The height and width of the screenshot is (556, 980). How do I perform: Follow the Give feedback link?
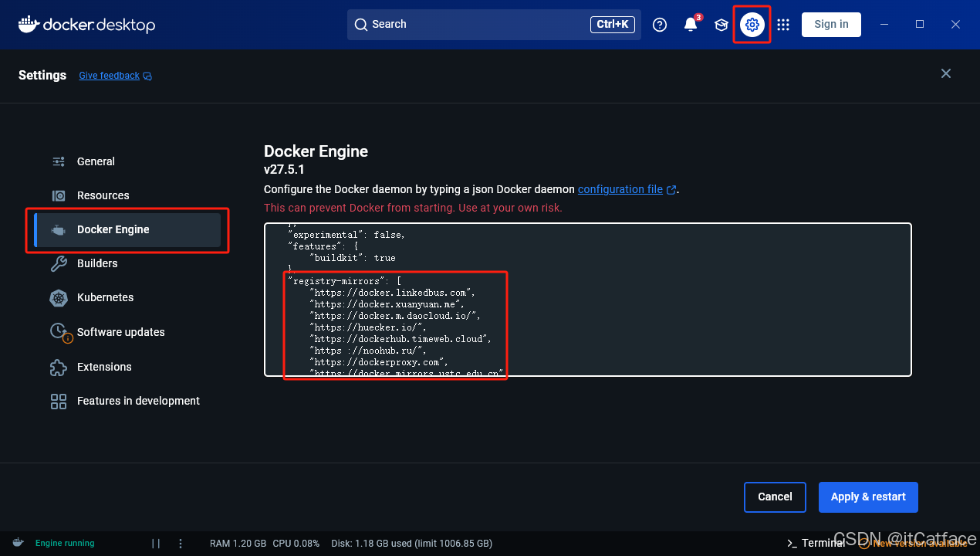click(x=109, y=76)
